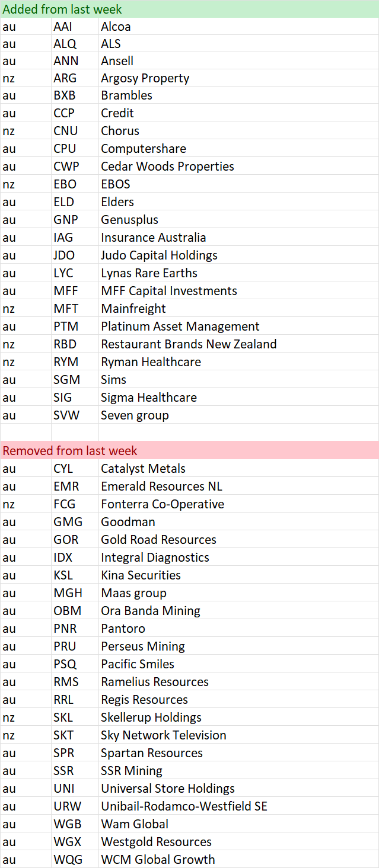379x868 pixels.
Task: Select the Skellerup Holdings cell
Action: coord(238,717)
